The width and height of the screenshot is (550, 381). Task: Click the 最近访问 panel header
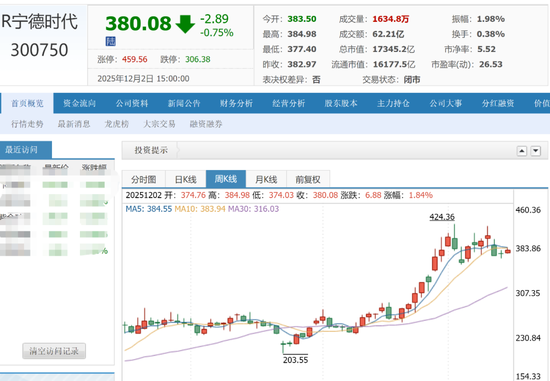[x=26, y=150]
